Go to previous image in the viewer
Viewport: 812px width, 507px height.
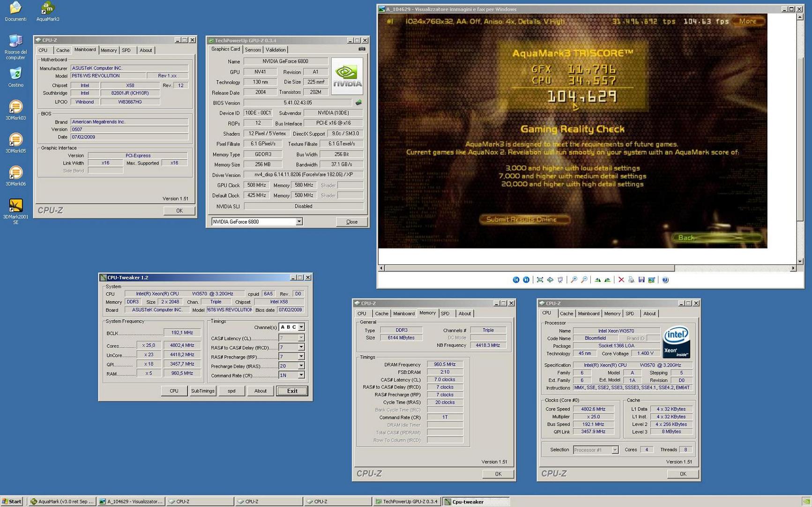[516, 280]
